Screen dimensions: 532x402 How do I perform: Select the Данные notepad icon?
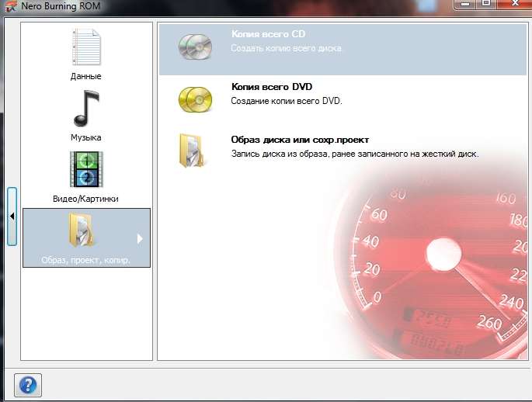pyautogui.click(x=86, y=47)
